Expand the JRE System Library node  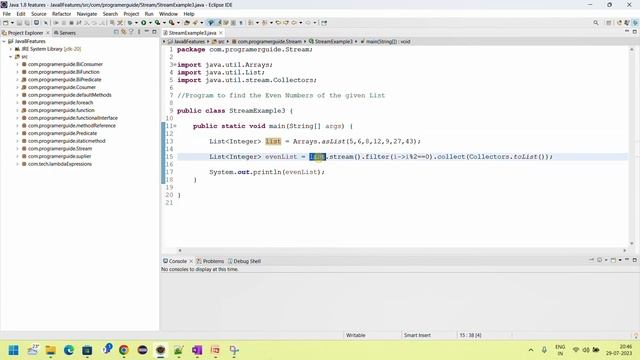11,49
